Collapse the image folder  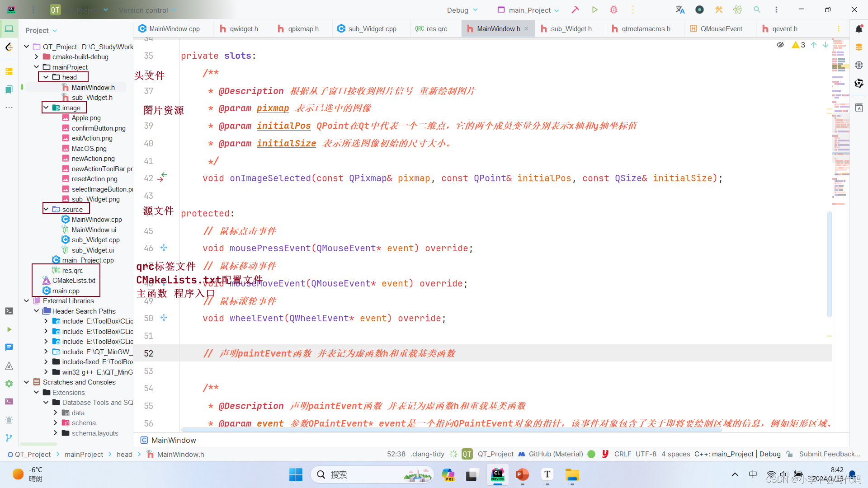46,108
